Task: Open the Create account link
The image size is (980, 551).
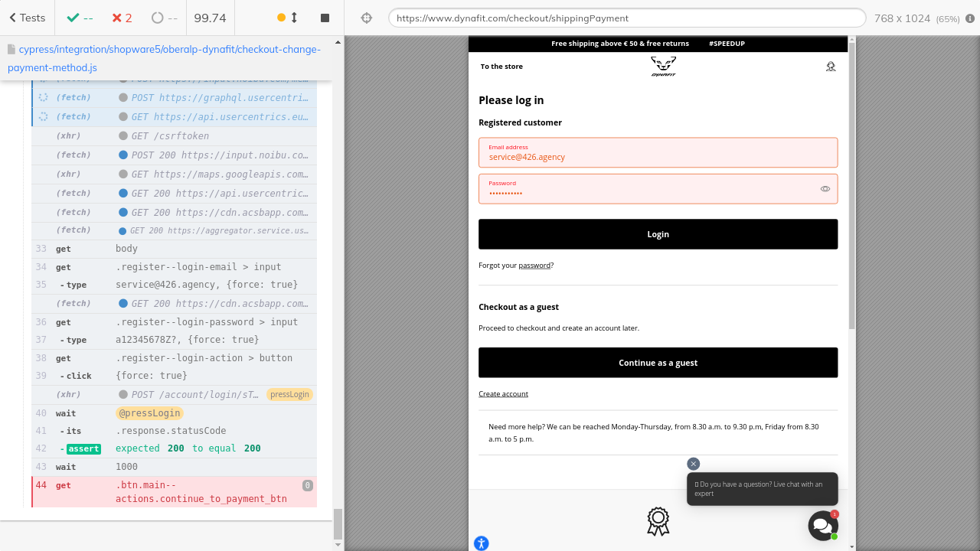Action: (x=503, y=394)
